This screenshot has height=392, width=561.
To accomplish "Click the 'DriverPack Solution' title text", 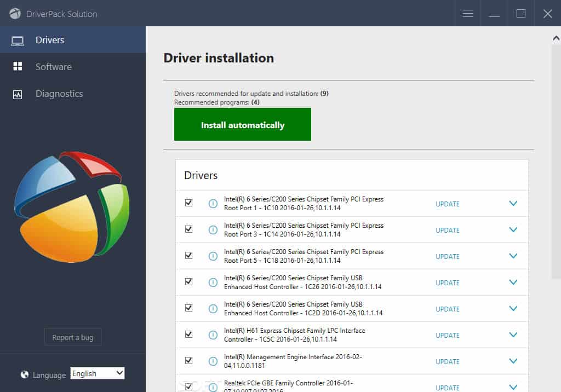I will point(62,14).
